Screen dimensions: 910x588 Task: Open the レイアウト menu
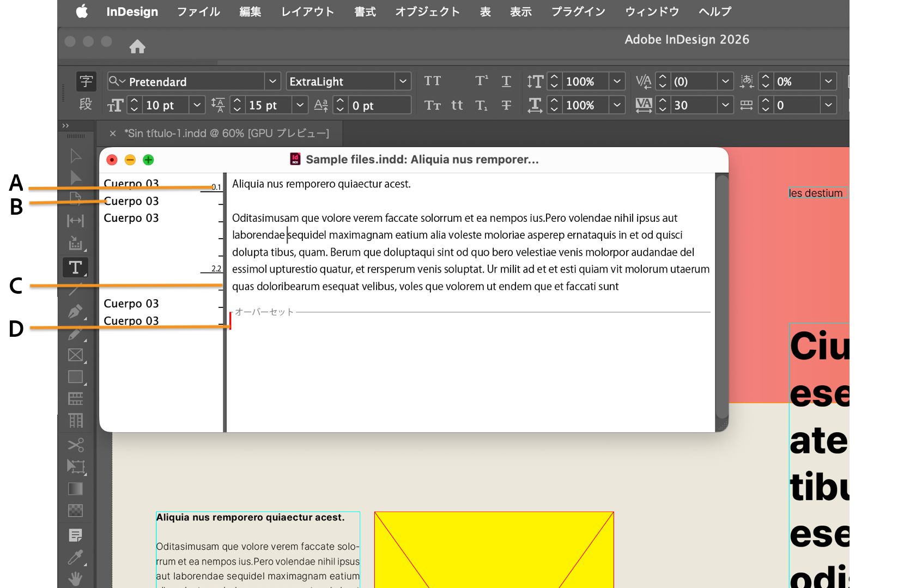(x=307, y=11)
